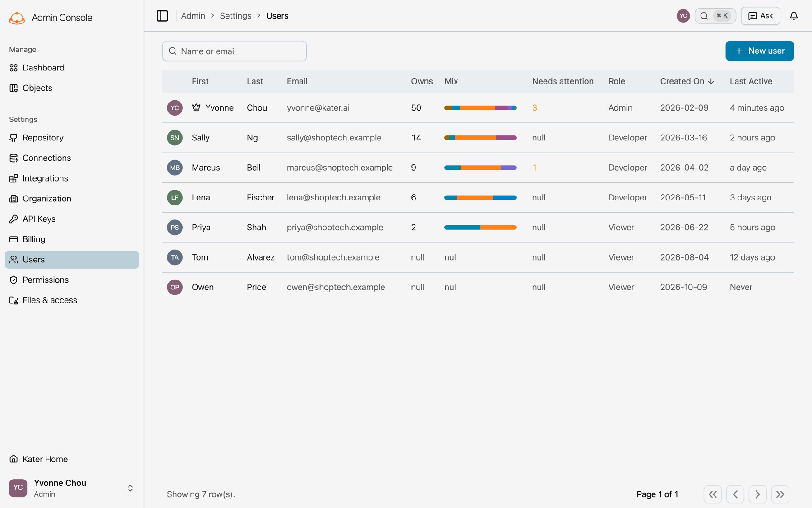The height and width of the screenshot is (508, 812).
Task: Open Dashboard in the sidebar
Action: pos(72,68)
